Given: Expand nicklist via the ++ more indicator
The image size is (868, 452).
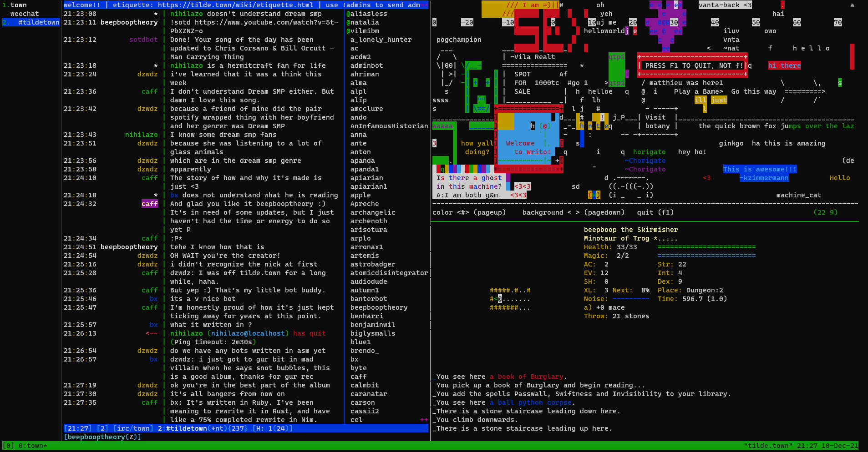Looking at the screenshot, I should click(x=424, y=420).
